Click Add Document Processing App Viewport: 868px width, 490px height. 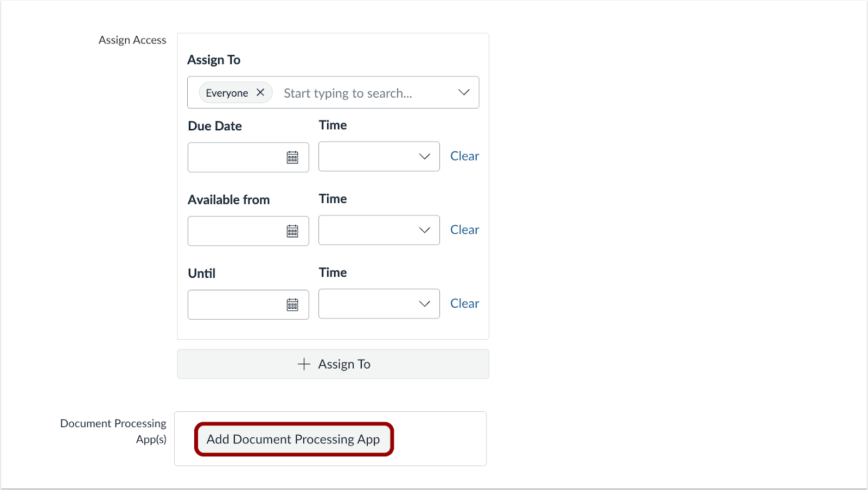point(293,439)
